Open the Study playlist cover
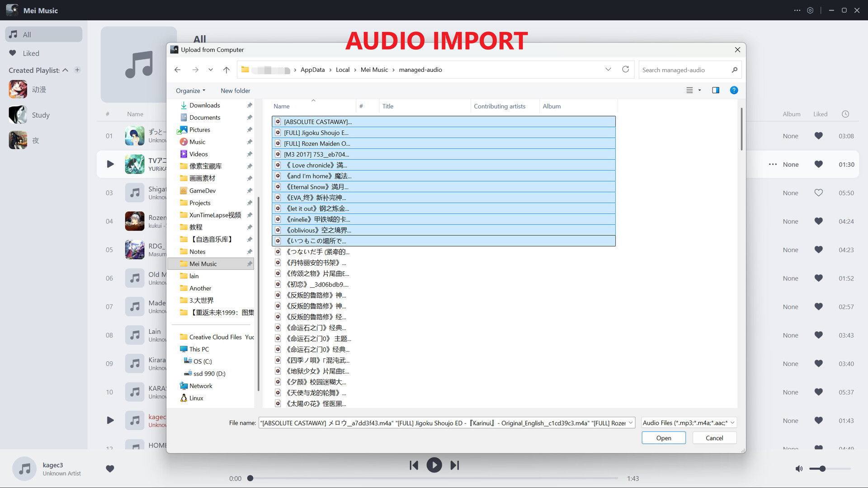Viewport: 868px width, 488px height. 18,115
